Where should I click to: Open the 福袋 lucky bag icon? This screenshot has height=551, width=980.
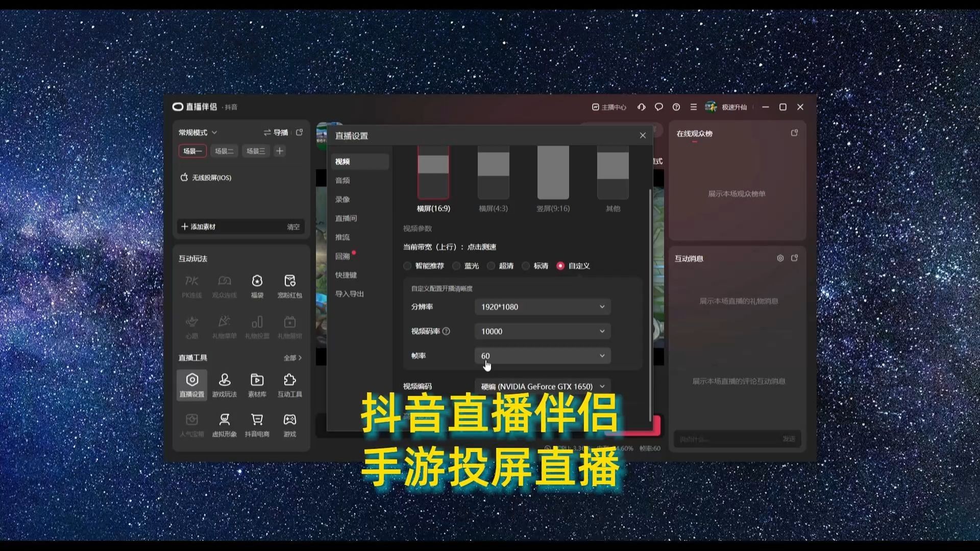(257, 287)
